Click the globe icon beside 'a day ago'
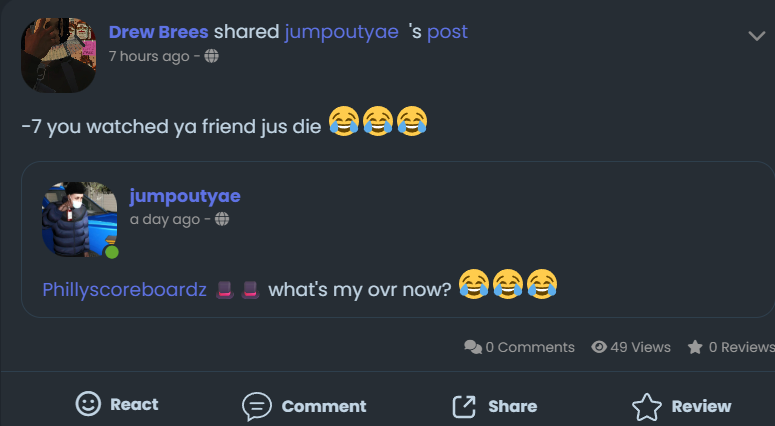Image resolution: width=775 pixels, height=426 pixels. [222, 219]
